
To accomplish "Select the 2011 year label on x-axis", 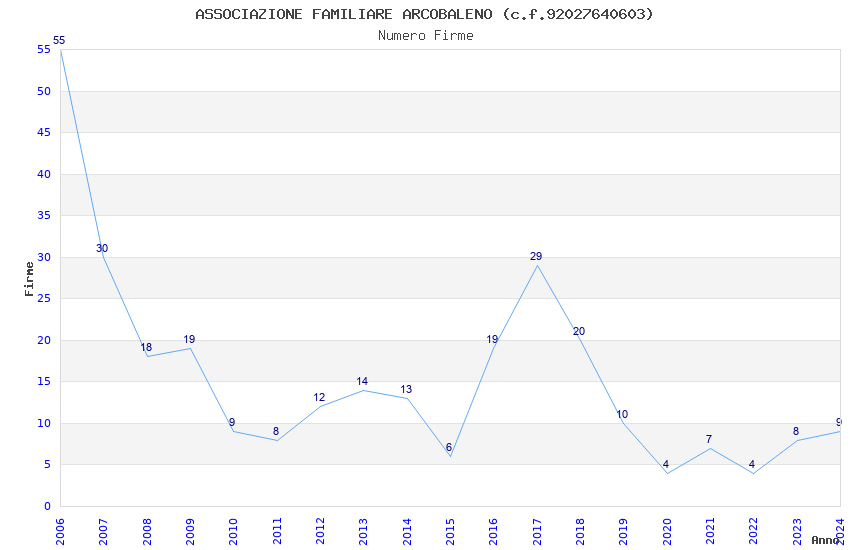I will coord(276,532).
